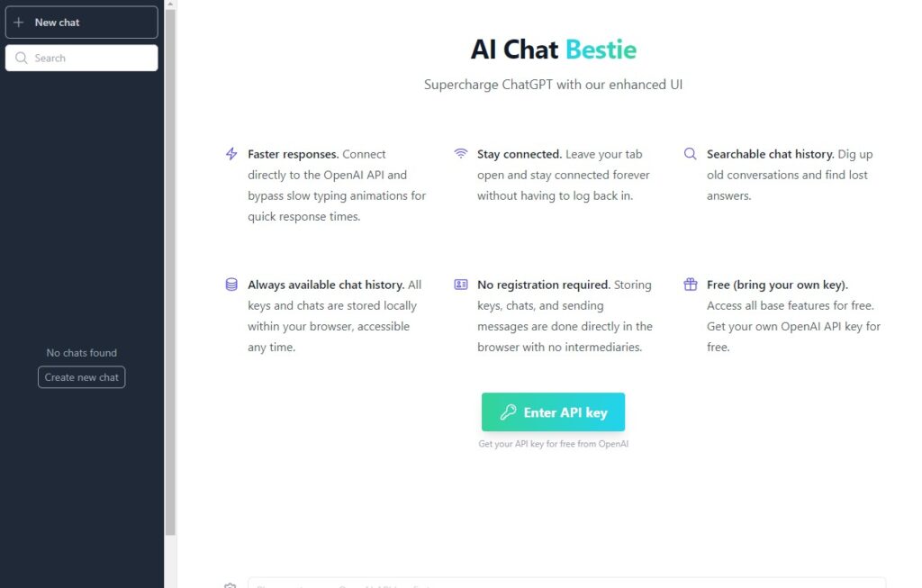
Task: Click the gift icon next to Free (bring your own key)
Action: 690,284
